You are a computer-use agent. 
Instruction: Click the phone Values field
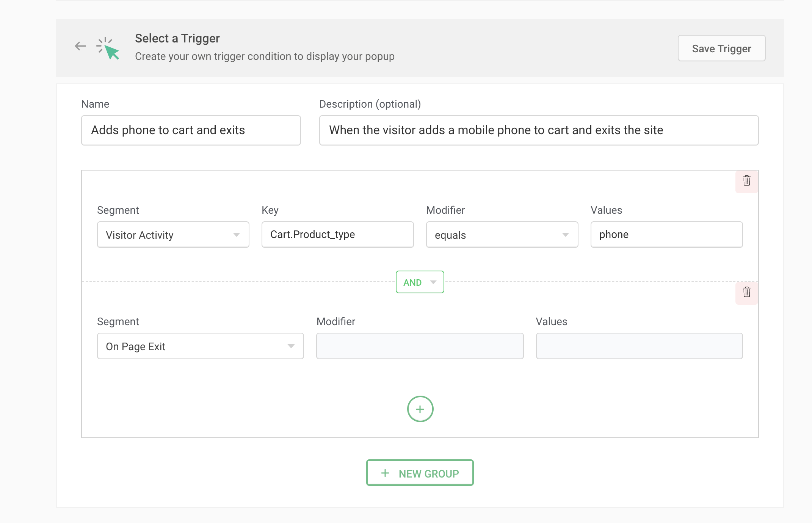[x=666, y=235]
